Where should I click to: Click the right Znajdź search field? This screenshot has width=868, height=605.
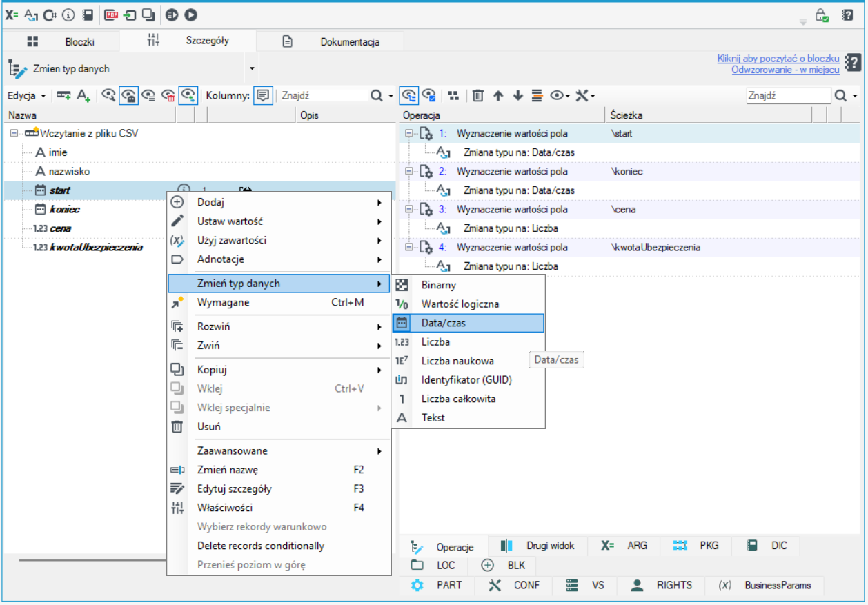point(789,96)
